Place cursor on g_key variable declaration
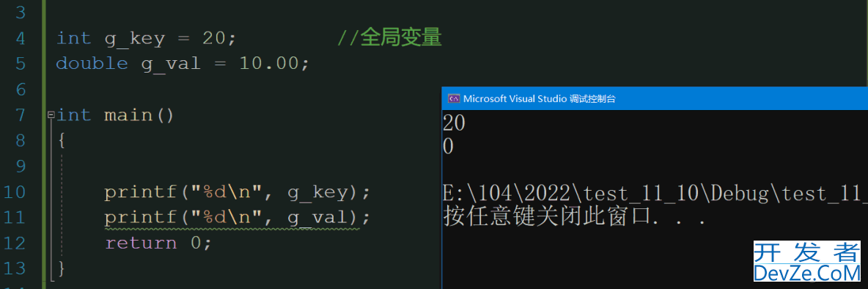Image resolution: width=868 pixels, height=289 pixels. click(x=134, y=40)
